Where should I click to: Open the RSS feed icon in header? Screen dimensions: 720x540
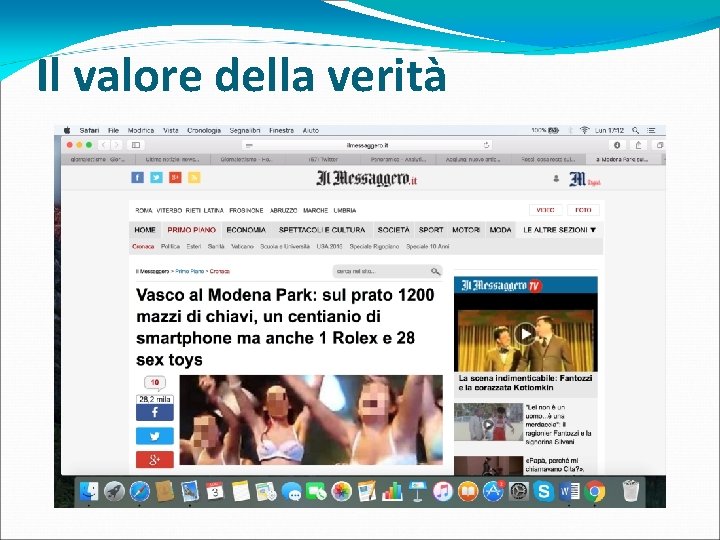(x=194, y=177)
